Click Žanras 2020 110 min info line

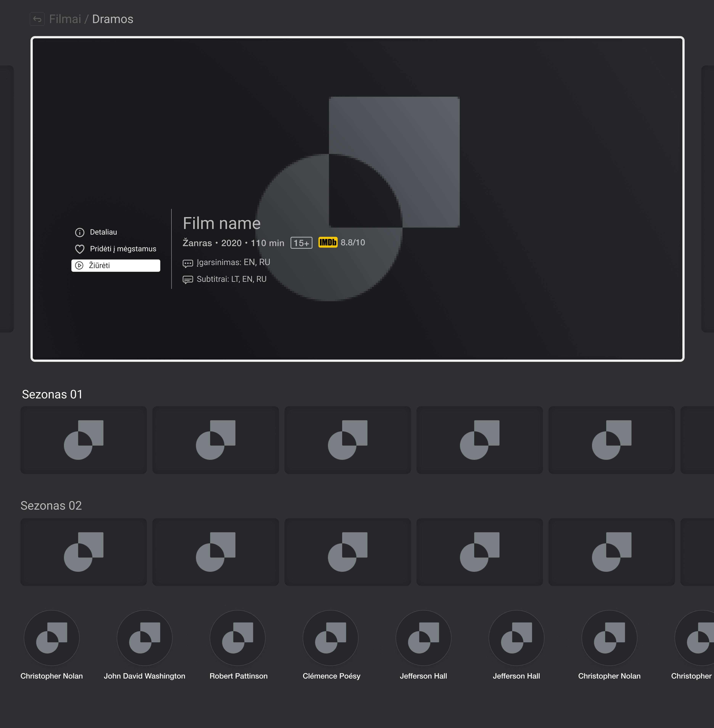tap(233, 243)
